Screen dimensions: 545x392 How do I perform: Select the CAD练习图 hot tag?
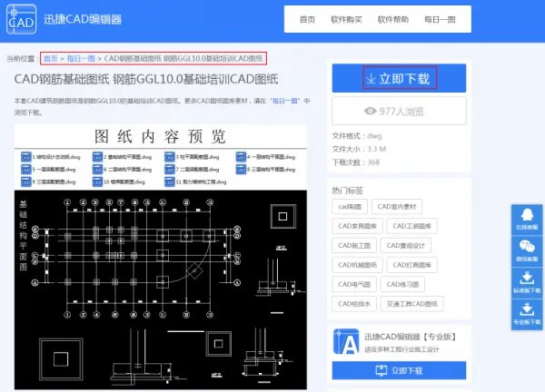pyautogui.click(x=402, y=284)
